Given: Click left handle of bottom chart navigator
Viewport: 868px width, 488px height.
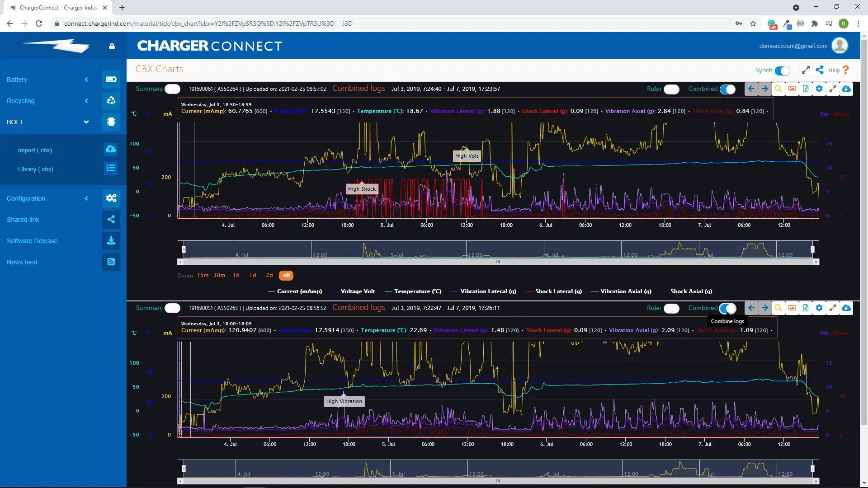Looking at the screenshot, I should (184, 469).
